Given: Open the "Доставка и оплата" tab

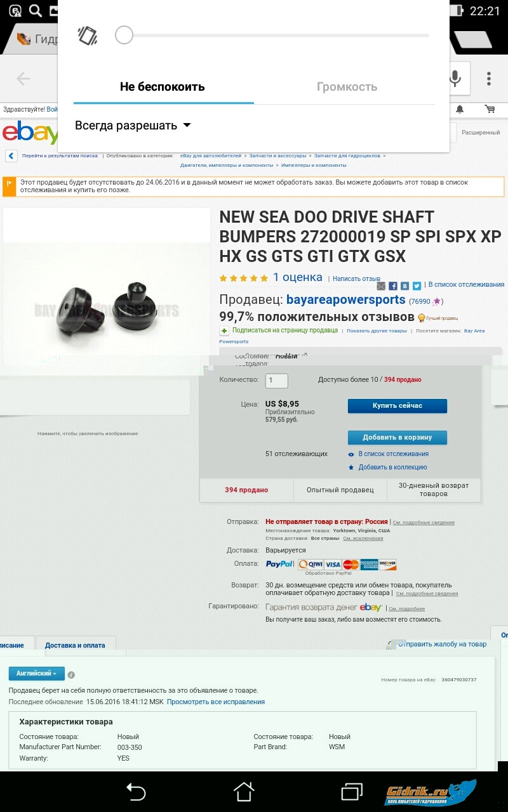Looking at the screenshot, I should point(75,645).
